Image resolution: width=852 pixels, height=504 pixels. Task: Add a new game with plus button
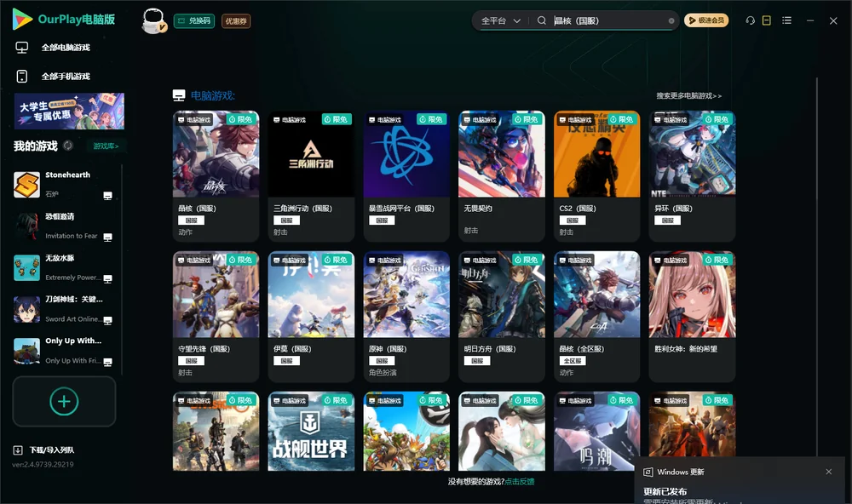pos(64,401)
